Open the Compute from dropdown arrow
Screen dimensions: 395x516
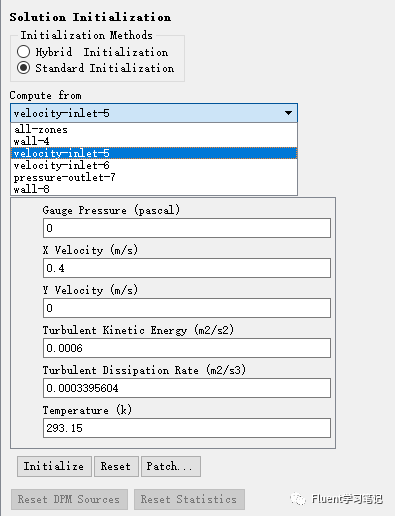[x=288, y=113]
